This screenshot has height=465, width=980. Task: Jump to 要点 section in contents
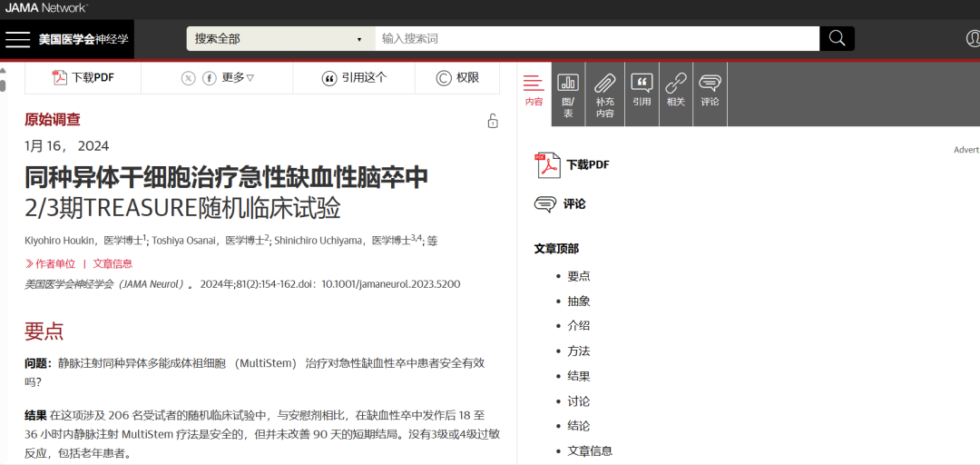[579, 276]
